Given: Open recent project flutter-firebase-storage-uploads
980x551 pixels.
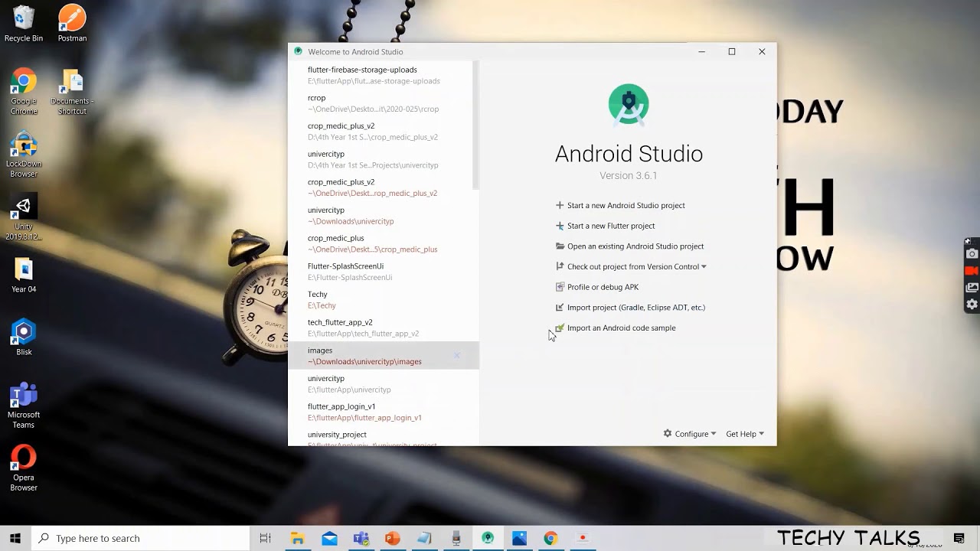Looking at the screenshot, I should [381, 75].
